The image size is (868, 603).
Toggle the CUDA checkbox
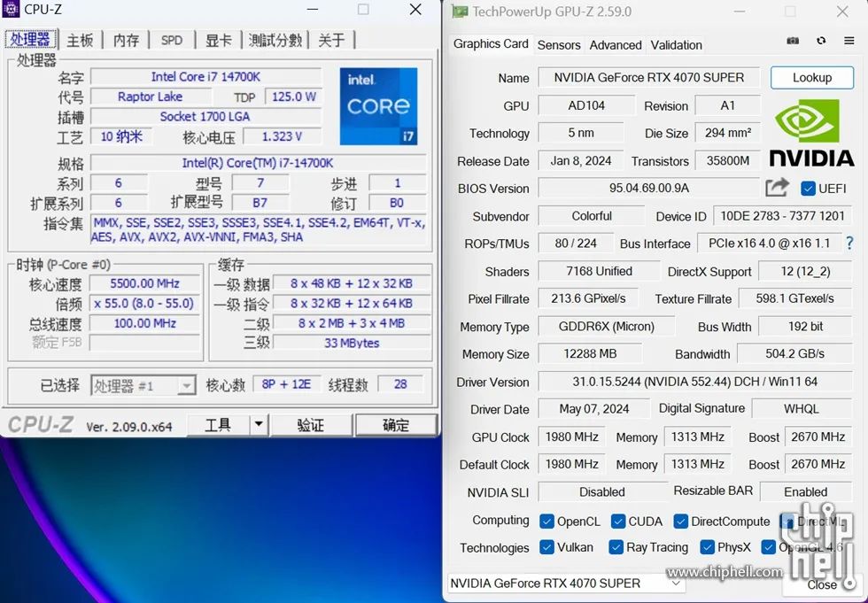618,522
